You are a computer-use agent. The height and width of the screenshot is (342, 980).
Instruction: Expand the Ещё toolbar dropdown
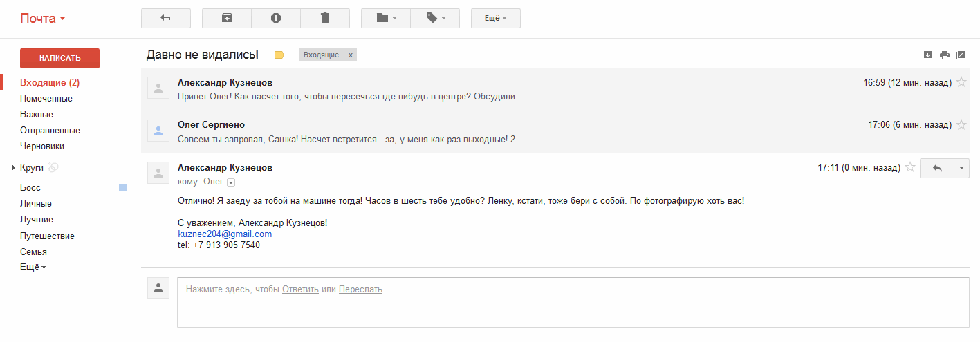496,18
